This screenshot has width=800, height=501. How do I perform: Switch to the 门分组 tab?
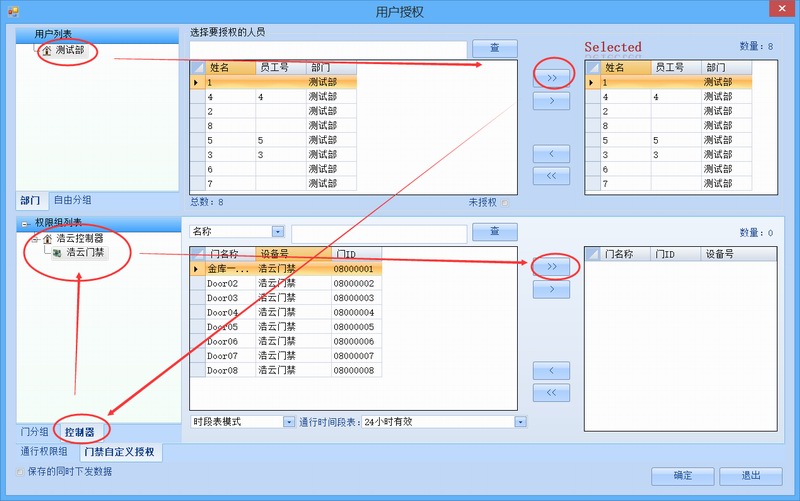35,432
